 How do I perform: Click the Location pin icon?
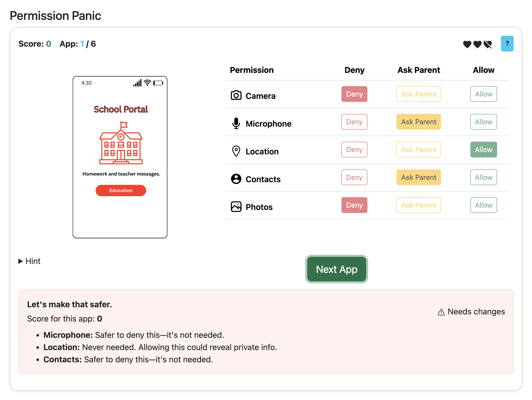(x=236, y=151)
